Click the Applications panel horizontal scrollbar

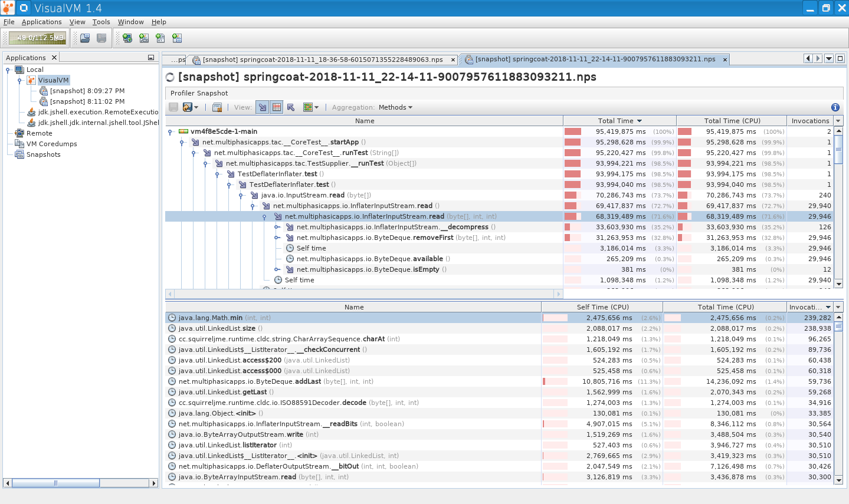81,483
